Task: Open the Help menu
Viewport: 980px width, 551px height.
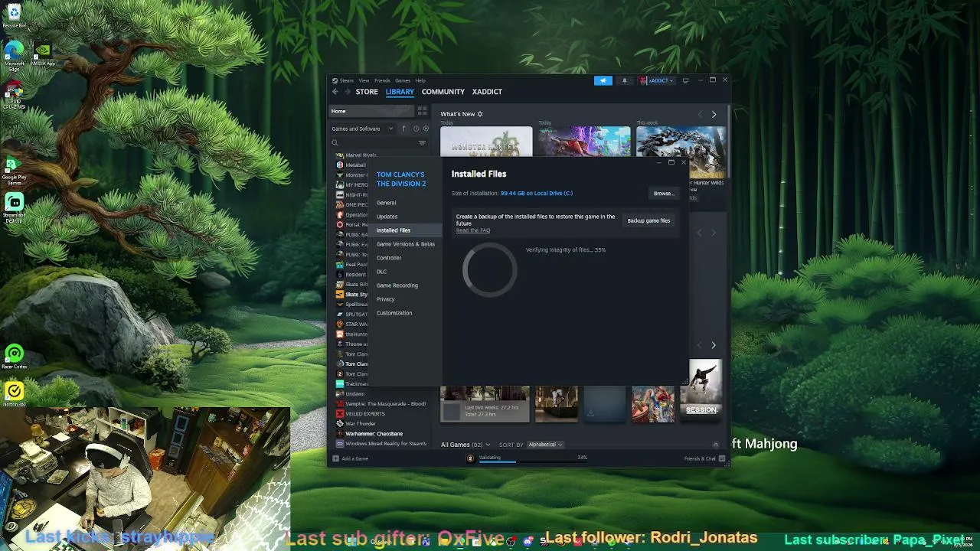Action: 420,80
